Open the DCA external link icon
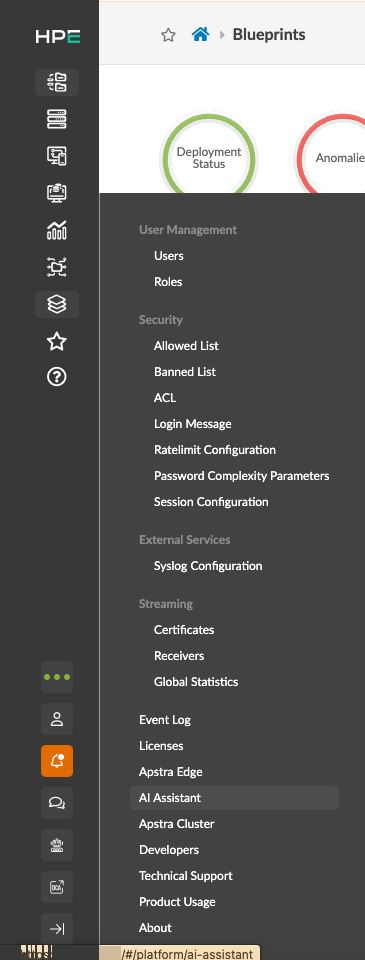The height and width of the screenshot is (960, 365). pyautogui.click(x=57, y=887)
